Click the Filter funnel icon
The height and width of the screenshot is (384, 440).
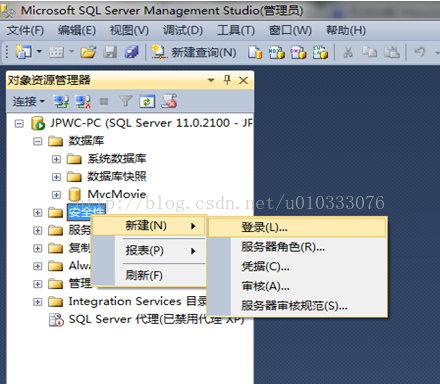tap(126, 101)
